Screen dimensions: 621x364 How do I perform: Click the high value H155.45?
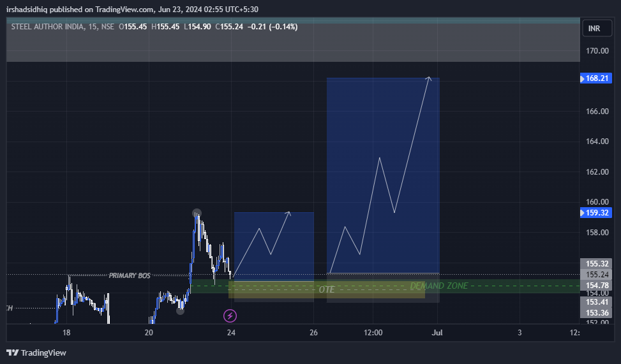[165, 27]
